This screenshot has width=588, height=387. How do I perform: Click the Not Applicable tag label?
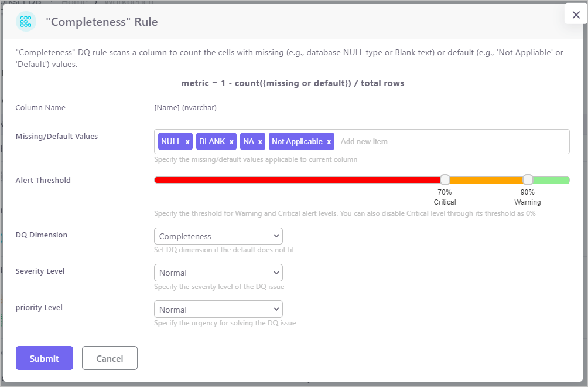coord(297,142)
